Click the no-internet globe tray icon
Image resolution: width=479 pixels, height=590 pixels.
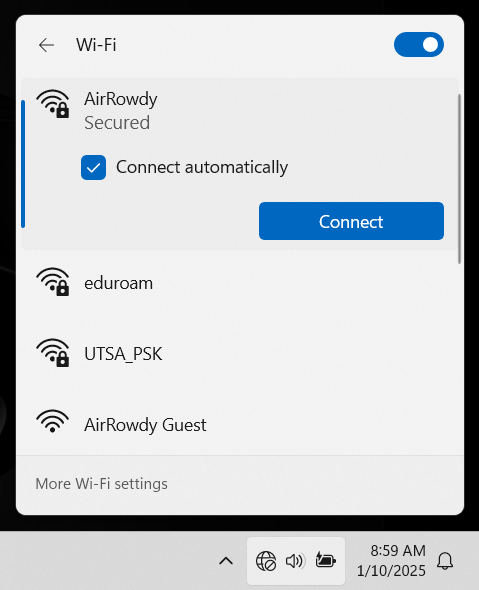(266, 561)
